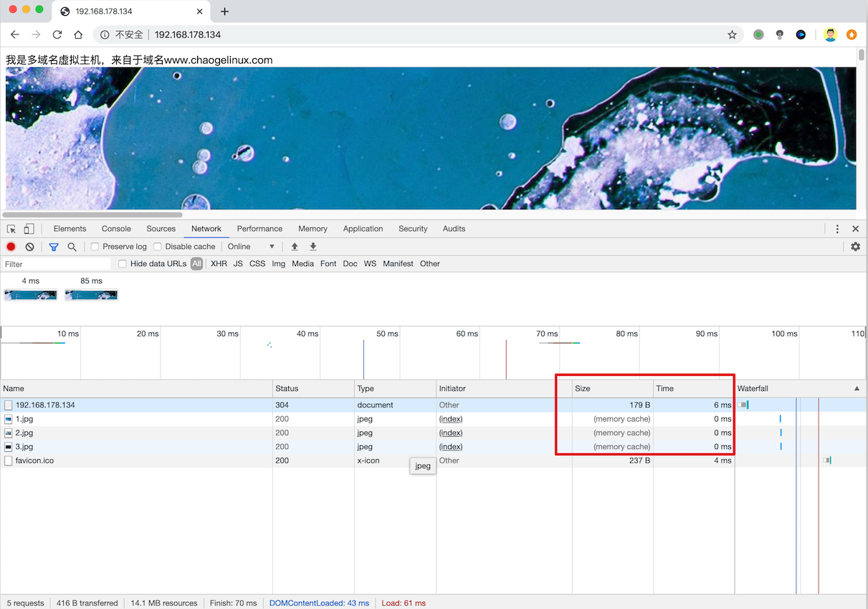868x609 pixels.
Task: Open index initiator link for 3.jpg
Action: click(451, 446)
